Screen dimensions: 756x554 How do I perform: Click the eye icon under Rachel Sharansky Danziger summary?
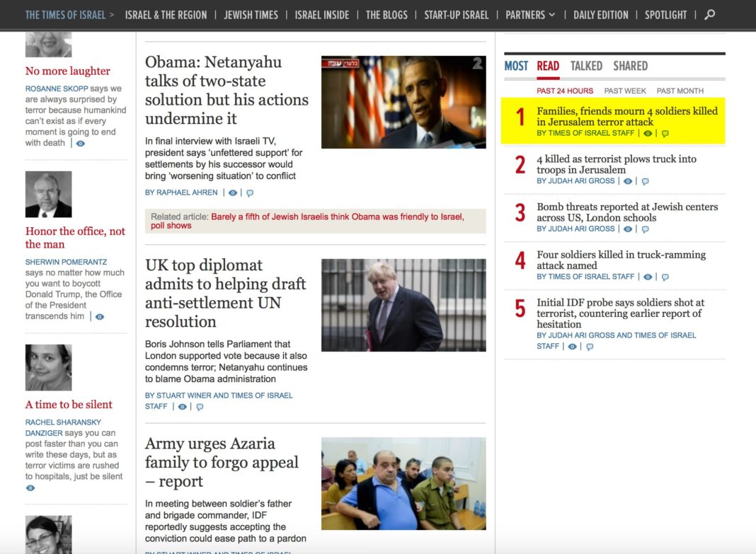click(x=30, y=488)
